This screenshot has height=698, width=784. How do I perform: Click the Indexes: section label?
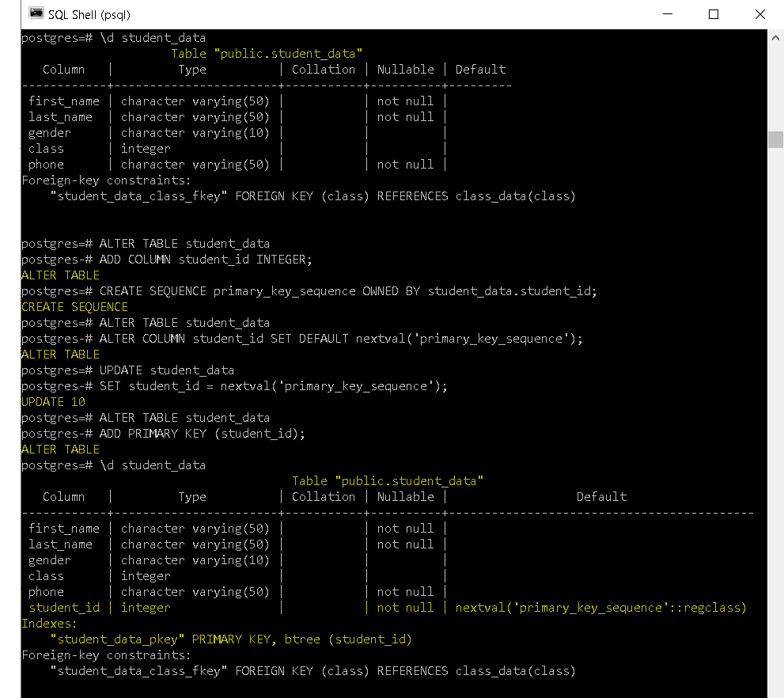(49, 623)
